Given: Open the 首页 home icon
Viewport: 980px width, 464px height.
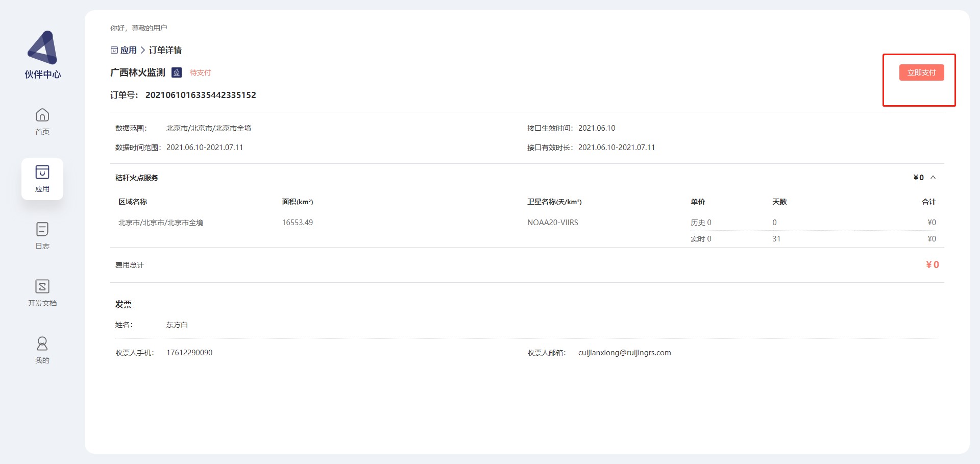Looking at the screenshot, I should [42, 115].
